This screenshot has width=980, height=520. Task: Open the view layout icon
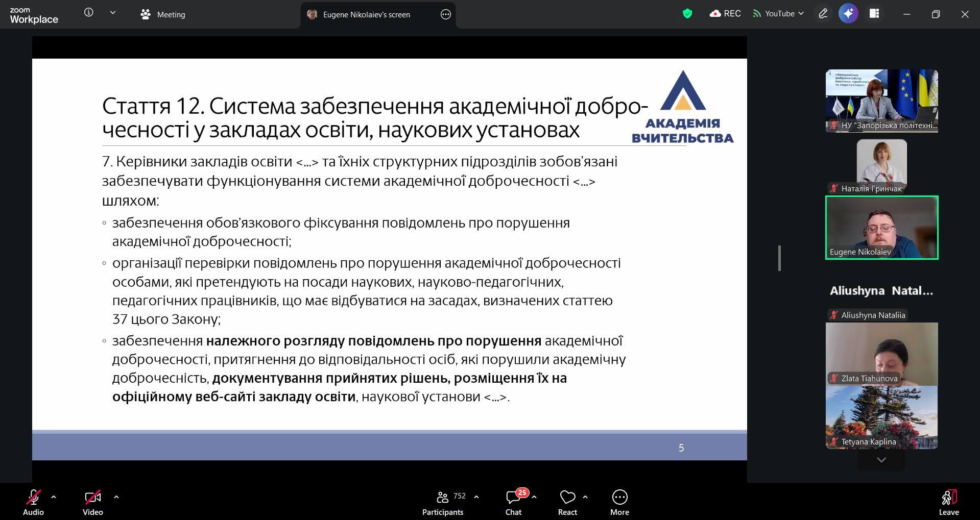point(874,14)
